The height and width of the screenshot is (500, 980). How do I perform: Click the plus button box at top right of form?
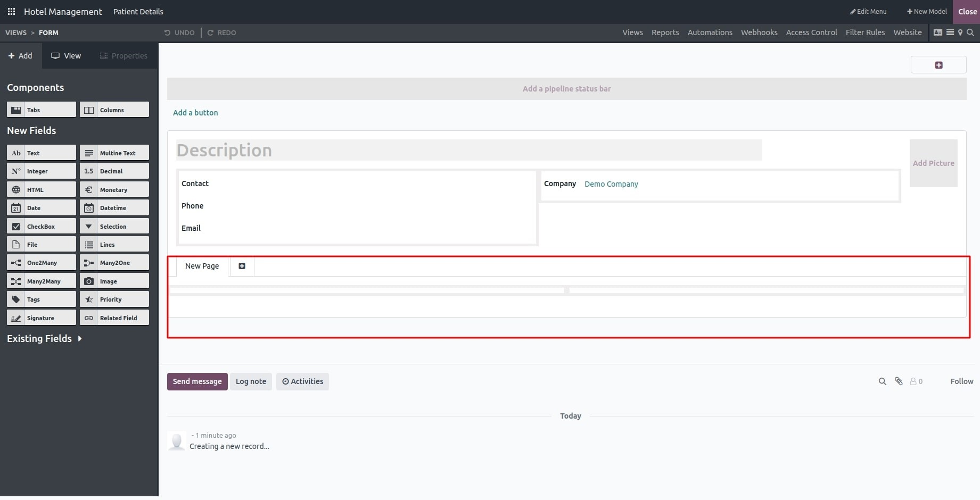[x=938, y=65]
